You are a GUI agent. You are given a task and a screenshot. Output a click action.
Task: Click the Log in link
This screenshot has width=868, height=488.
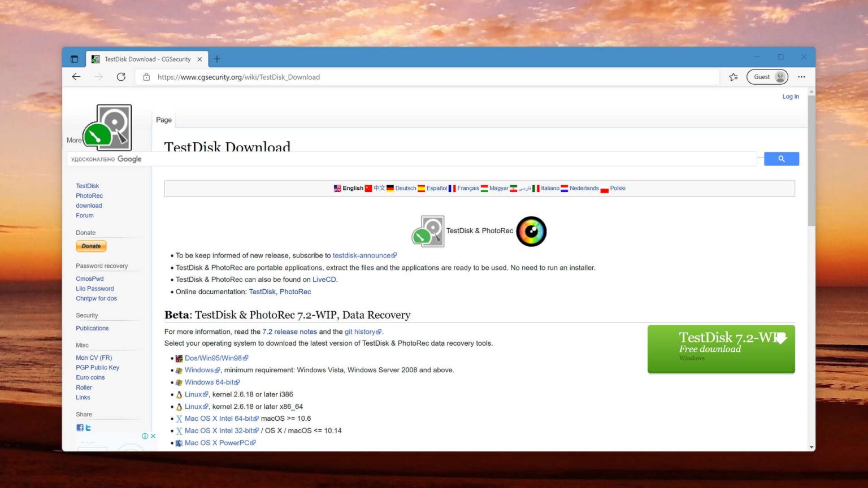[x=790, y=97]
